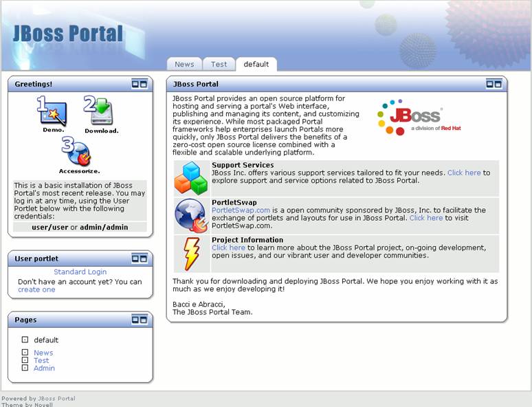The height and width of the screenshot is (407, 532).
Task: Switch to the News tab
Action: point(184,64)
